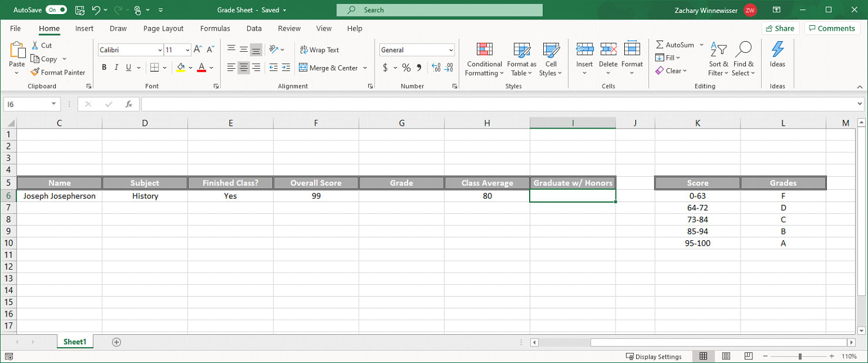Center-align text horizontally
This screenshot has height=363, width=868.
coord(244,68)
